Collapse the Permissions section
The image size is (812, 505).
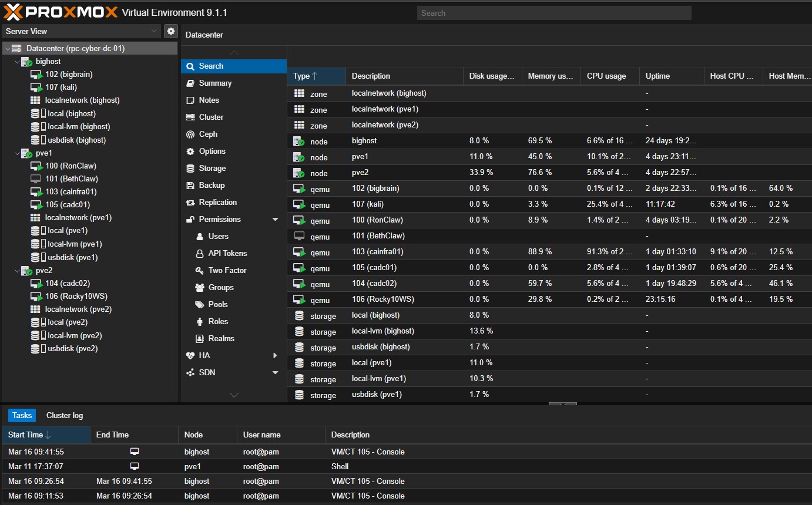pos(275,219)
